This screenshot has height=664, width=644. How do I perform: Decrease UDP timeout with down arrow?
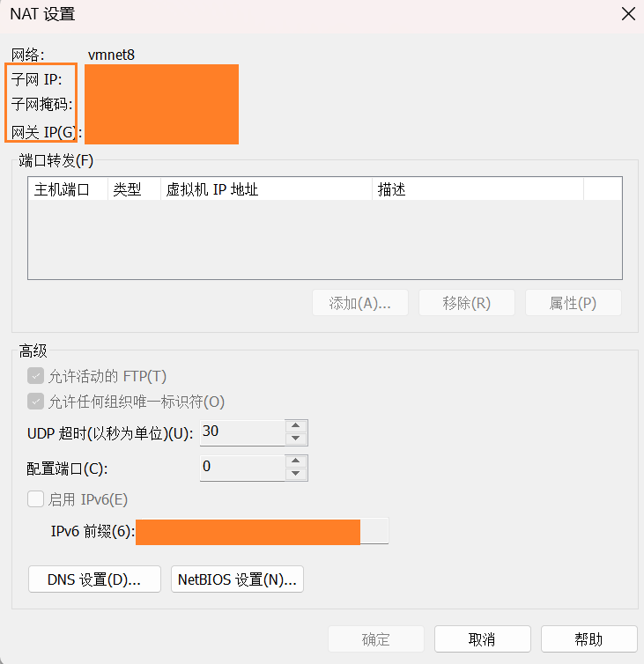pos(296,439)
